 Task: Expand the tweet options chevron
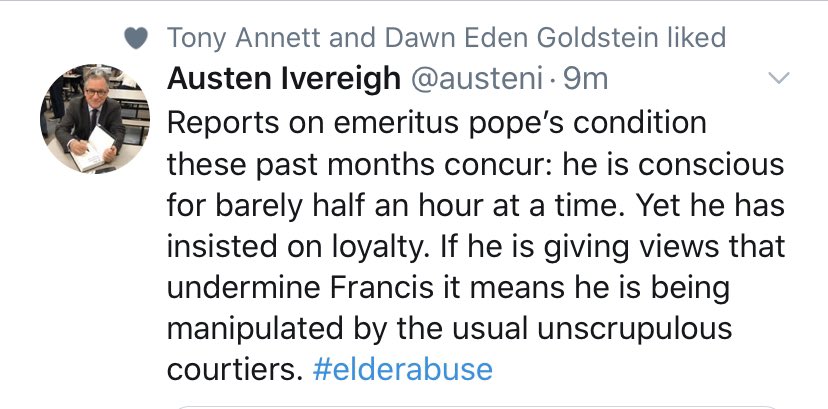[x=777, y=78]
